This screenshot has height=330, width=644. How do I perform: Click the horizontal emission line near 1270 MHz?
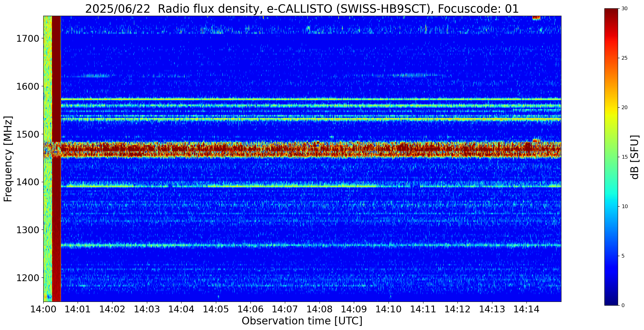[x=311, y=246]
